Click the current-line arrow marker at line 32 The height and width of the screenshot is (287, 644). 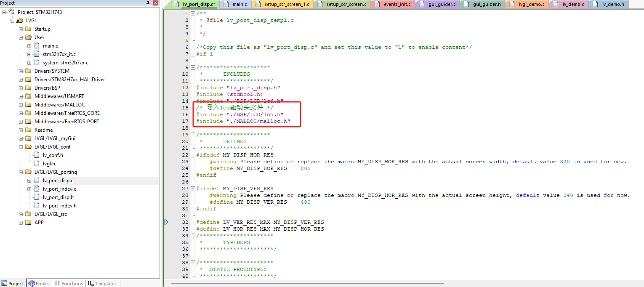166,222
